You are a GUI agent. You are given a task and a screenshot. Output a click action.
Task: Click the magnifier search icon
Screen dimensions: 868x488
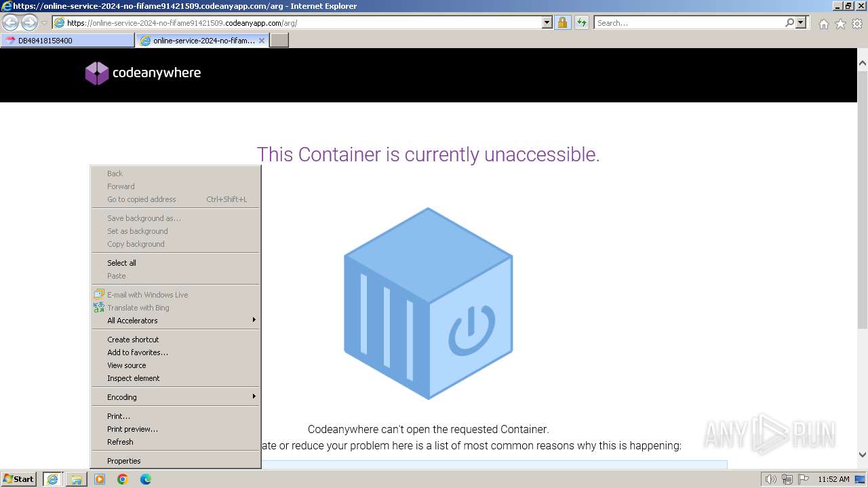[789, 23]
